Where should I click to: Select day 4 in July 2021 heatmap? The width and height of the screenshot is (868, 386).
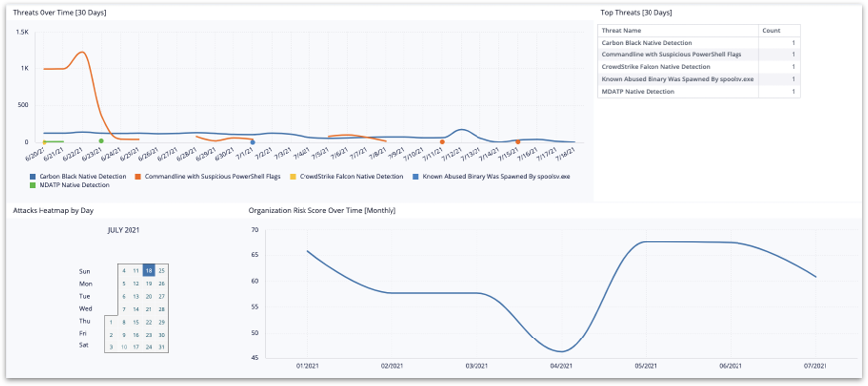[124, 270]
